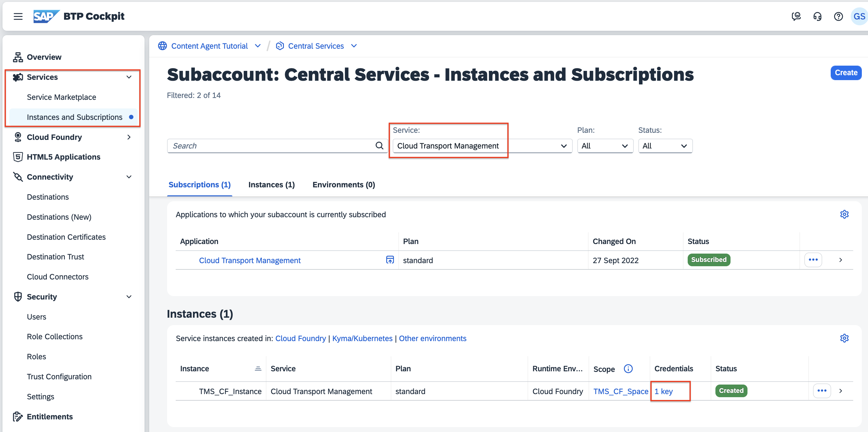Open Subscriptions table settings gear
This screenshot has height=432, width=868.
(844, 214)
